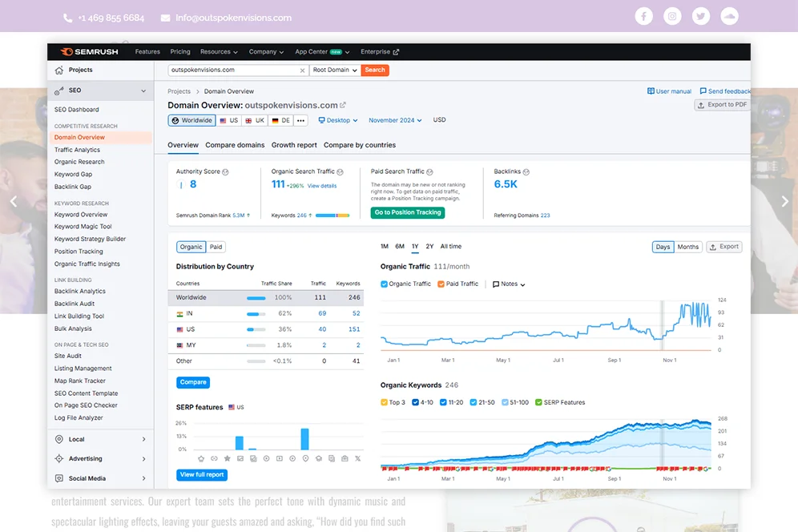Image resolution: width=798 pixels, height=532 pixels.
Task: Click the Organic Search Traffic info icon
Action: point(340,172)
